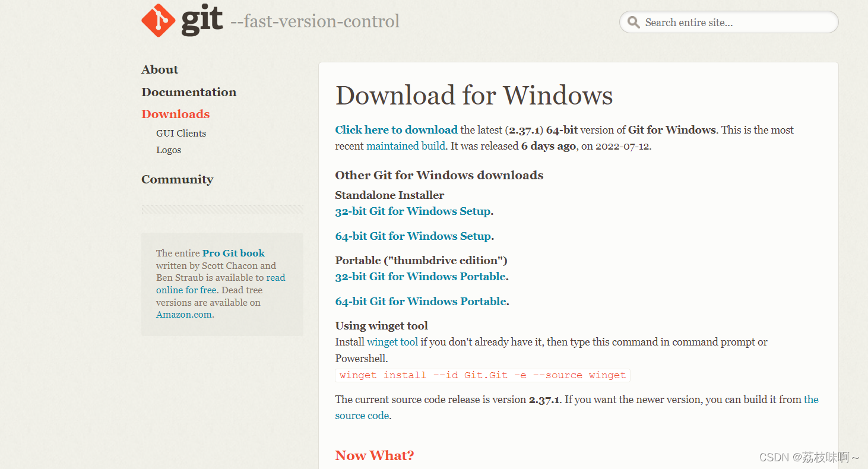The image size is (868, 469).
Task: Click the "Using winget tool" subheading
Action: [382, 326]
